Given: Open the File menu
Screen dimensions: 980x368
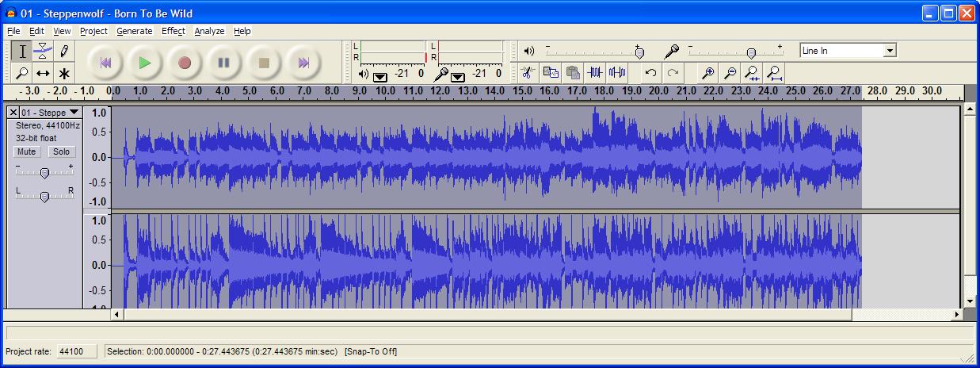Looking at the screenshot, I should click(13, 31).
